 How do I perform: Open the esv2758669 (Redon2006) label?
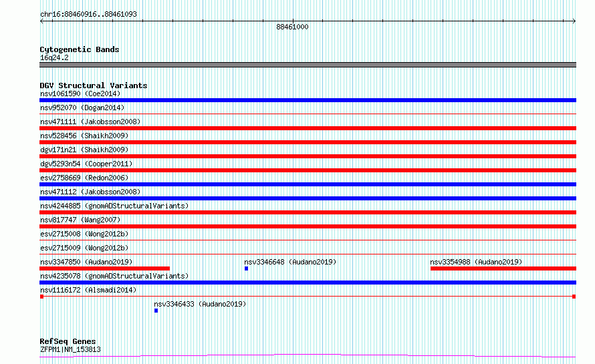[x=84, y=178]
